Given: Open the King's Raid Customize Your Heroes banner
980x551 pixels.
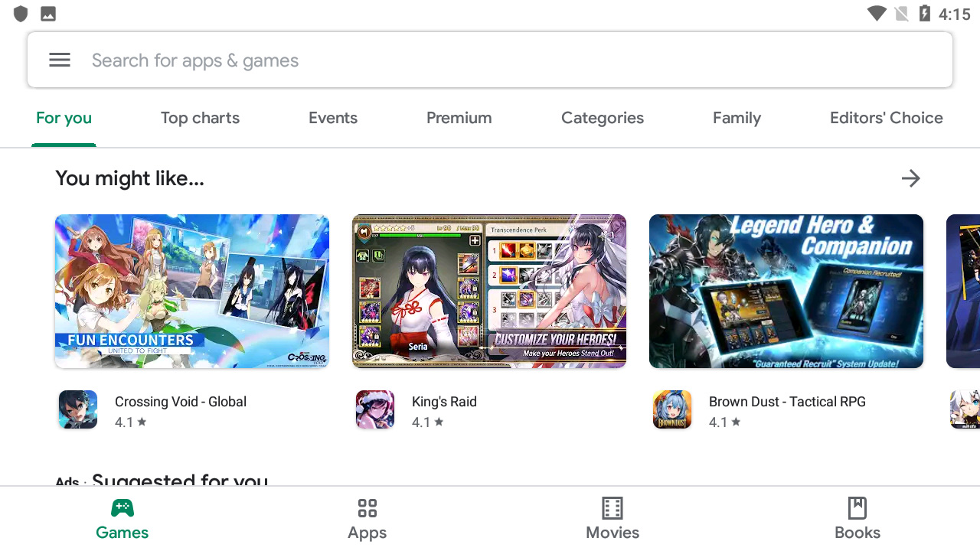Looking at the screenshot, I should (x=489, y=291).
